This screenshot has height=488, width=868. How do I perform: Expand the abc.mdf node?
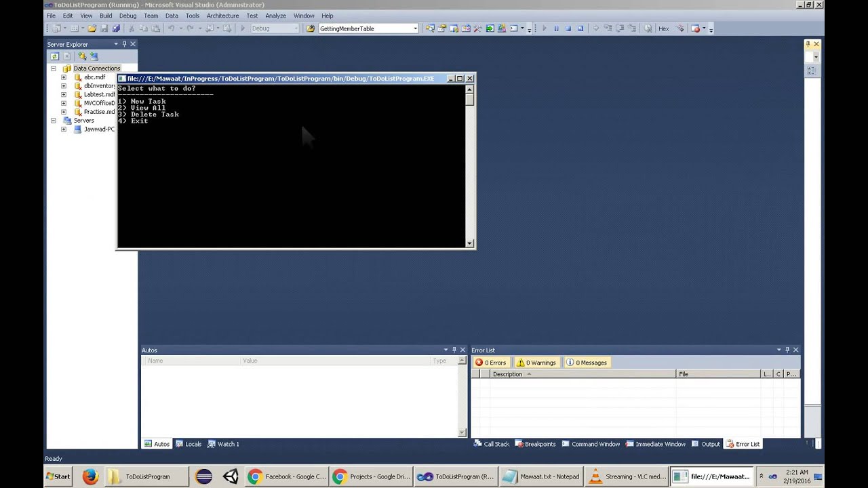pos(64,77)
